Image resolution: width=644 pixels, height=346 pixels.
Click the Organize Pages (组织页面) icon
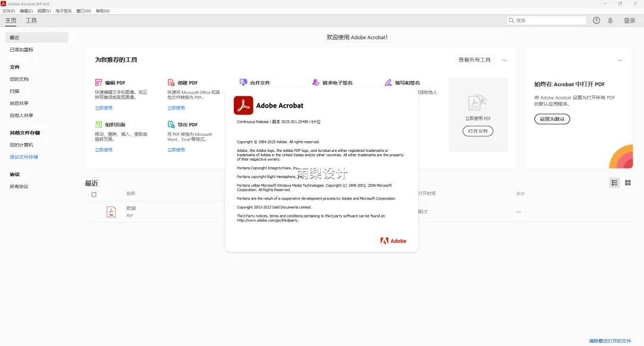(x=98, y=124)
